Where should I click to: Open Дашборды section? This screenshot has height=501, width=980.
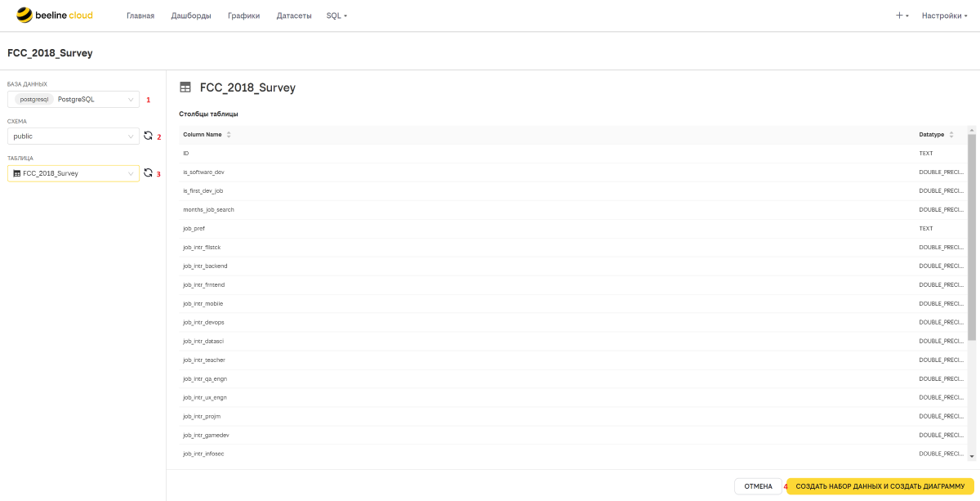pyautogui.click(x=191, y=16)
